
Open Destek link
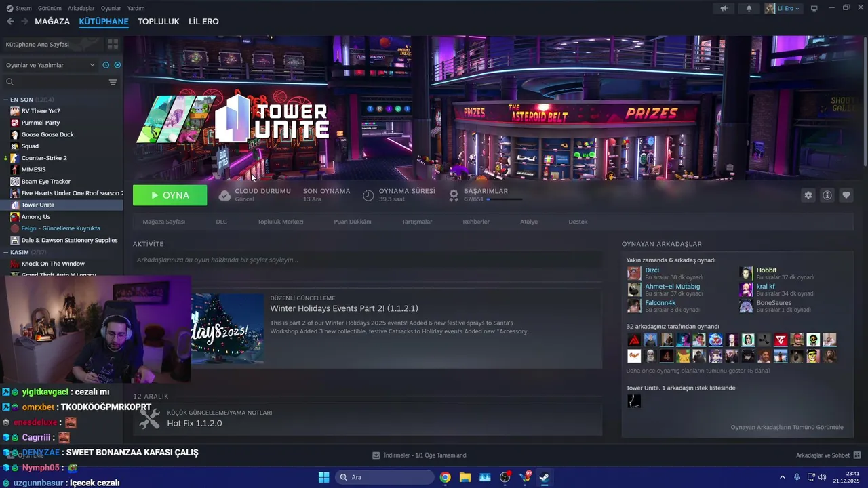tap(578, 222)
